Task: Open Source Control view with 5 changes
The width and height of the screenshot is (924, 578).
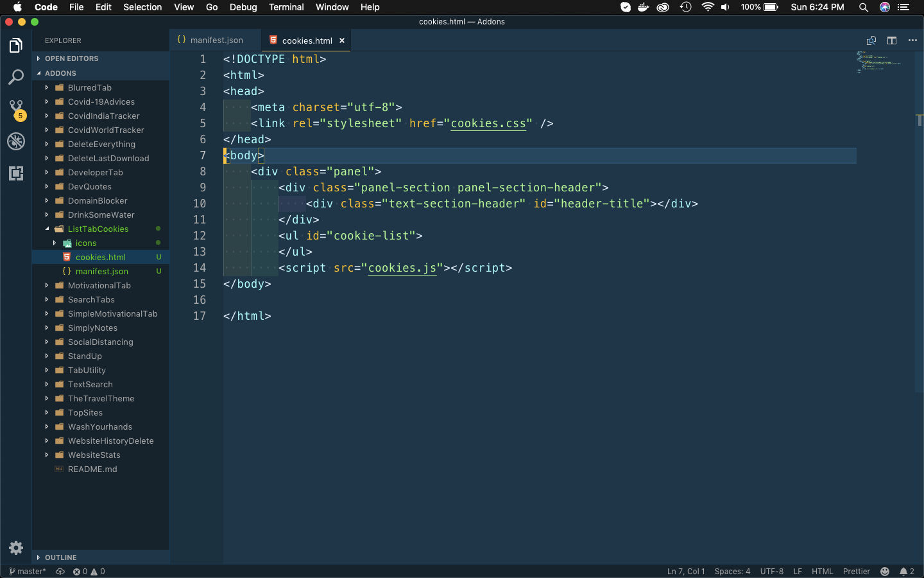Action: (16, 110)
